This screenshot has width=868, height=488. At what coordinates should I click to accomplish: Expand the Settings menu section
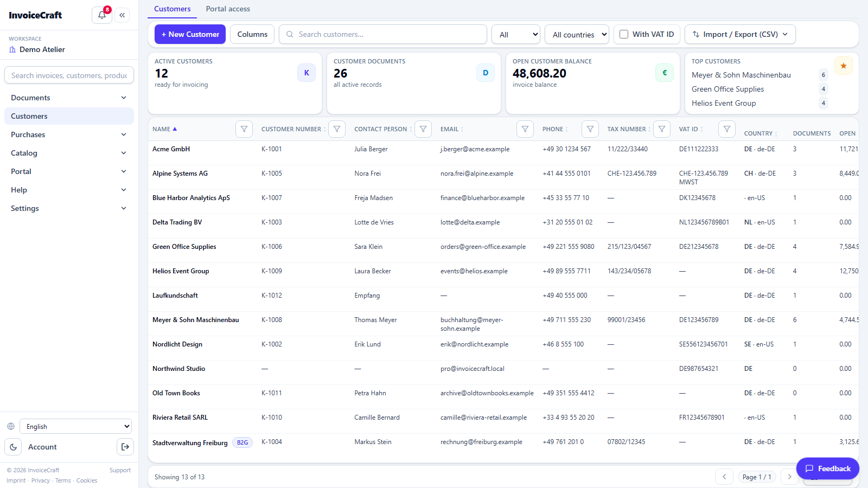tap(69, 208)
